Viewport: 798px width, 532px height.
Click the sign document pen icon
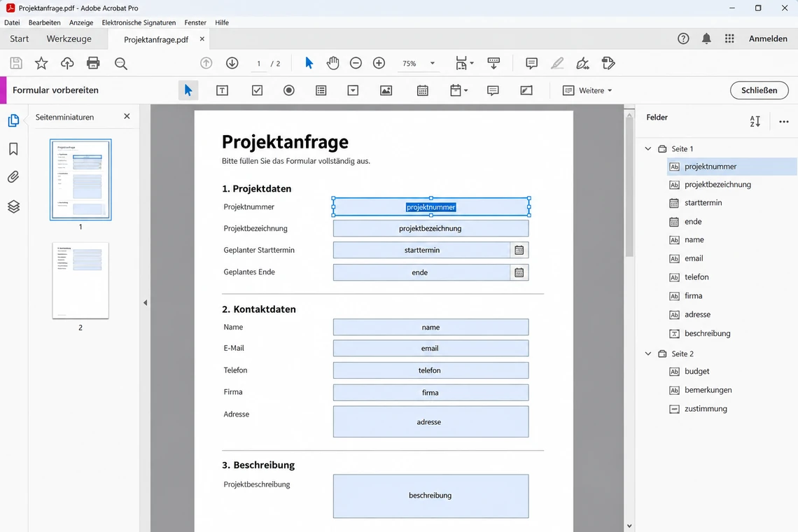(x=582, y=63)
